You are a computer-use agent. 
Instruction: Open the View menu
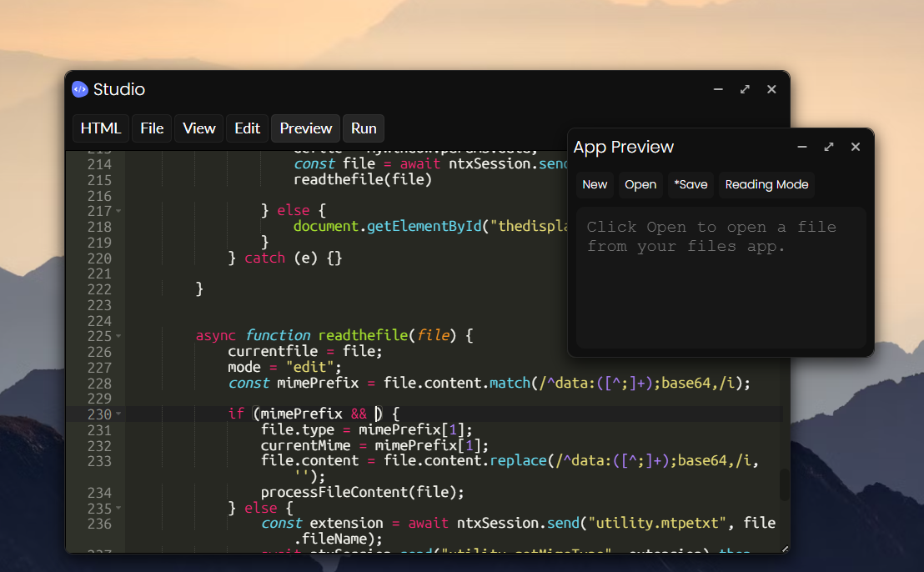coord(199,128)
